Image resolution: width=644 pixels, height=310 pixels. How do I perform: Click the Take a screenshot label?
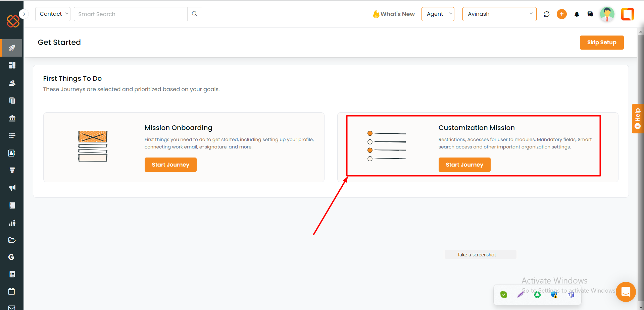point(477,255)
